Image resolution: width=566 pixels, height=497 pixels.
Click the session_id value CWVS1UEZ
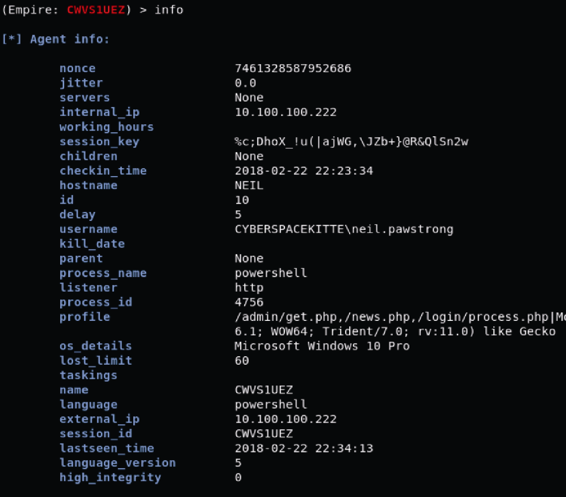point(264,433)
